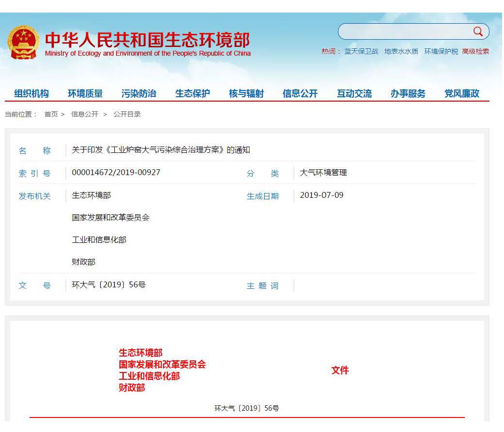Click the 环境保护税 hot keyword link
Image resolution: width=504 pixels, height=432 pixels.
(x=441, y=52)
